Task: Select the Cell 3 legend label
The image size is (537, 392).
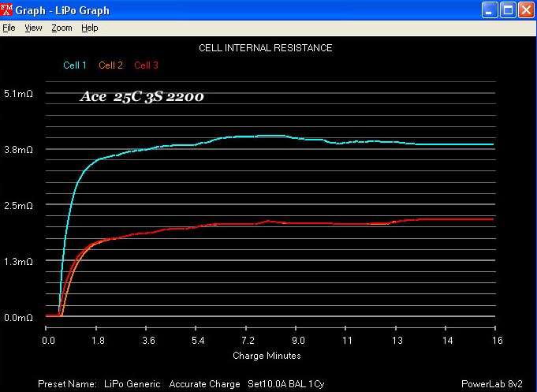Action: point(146,65)
